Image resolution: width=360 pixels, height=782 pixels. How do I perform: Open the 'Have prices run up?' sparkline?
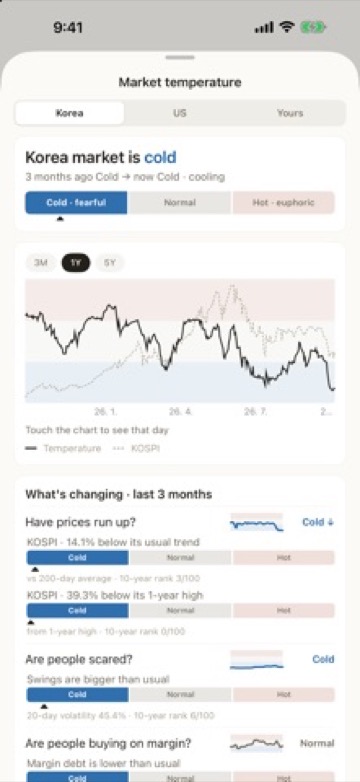[x=256, y=523]
